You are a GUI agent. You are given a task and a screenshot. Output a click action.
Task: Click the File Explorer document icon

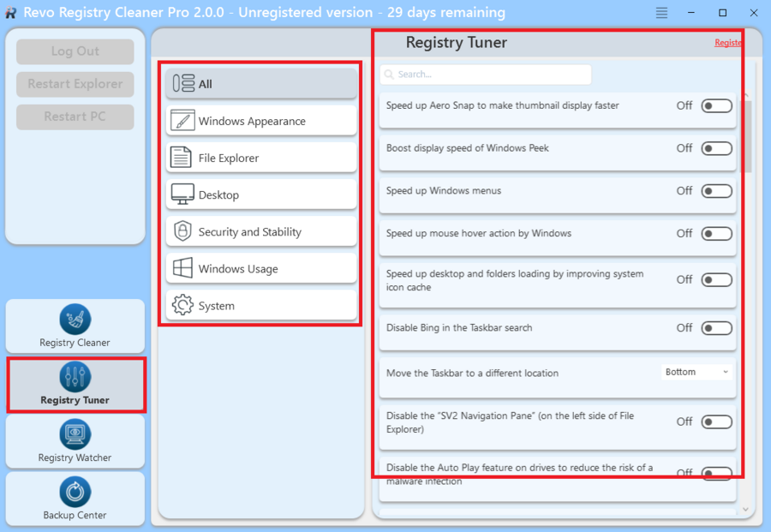point(181,158)
